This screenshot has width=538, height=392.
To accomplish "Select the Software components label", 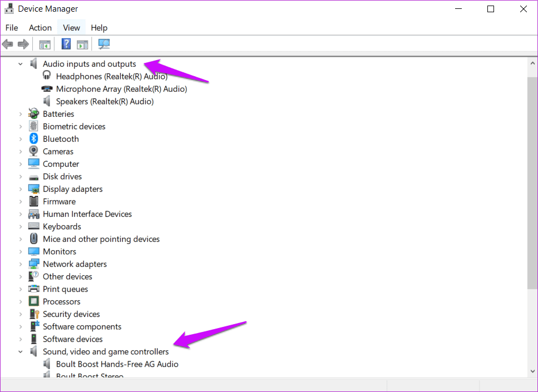I will click(x=82, y=326).
